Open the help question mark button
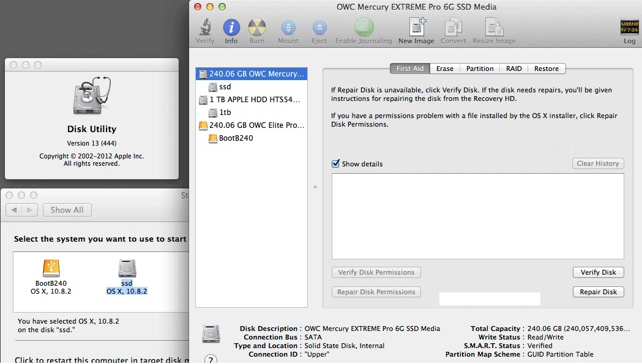This screenshot has height=364, width=642. click(x=211, y=359)
